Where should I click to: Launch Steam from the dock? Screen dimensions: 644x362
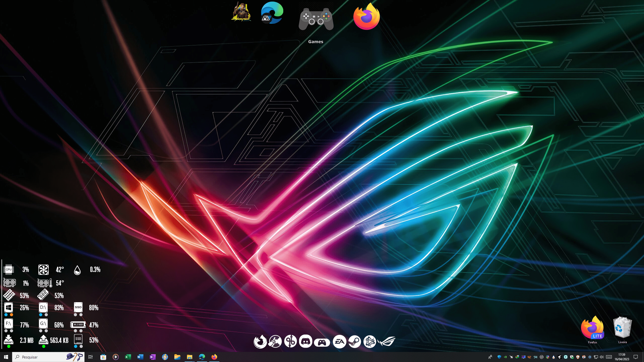tap(355, 342)
